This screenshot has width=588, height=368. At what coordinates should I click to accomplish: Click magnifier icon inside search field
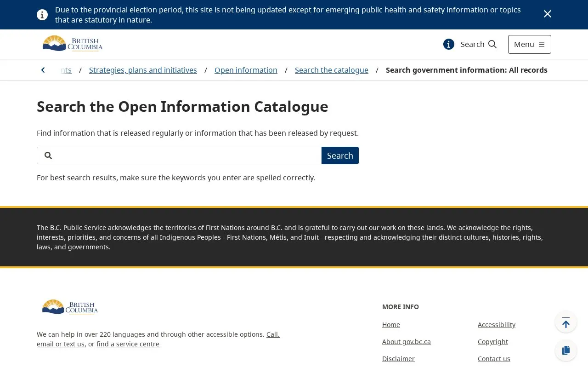pyautogui.click(x=48, y=155)
